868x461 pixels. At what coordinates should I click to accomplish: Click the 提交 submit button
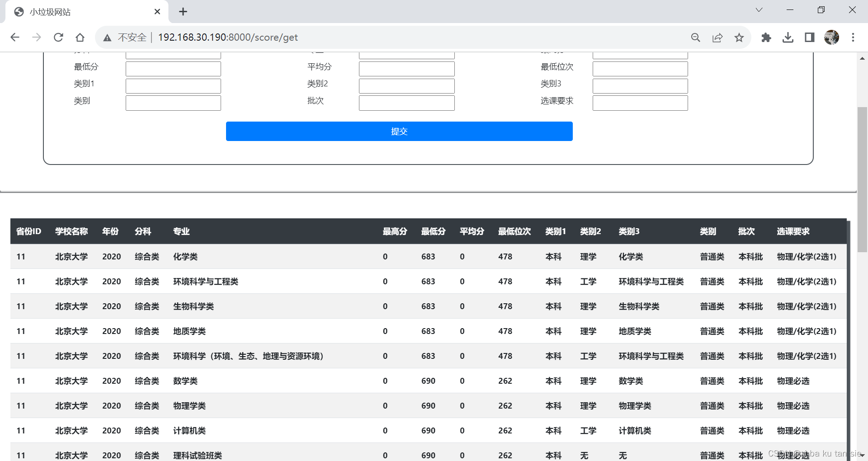pyautogui.click(x=399, y=131)
